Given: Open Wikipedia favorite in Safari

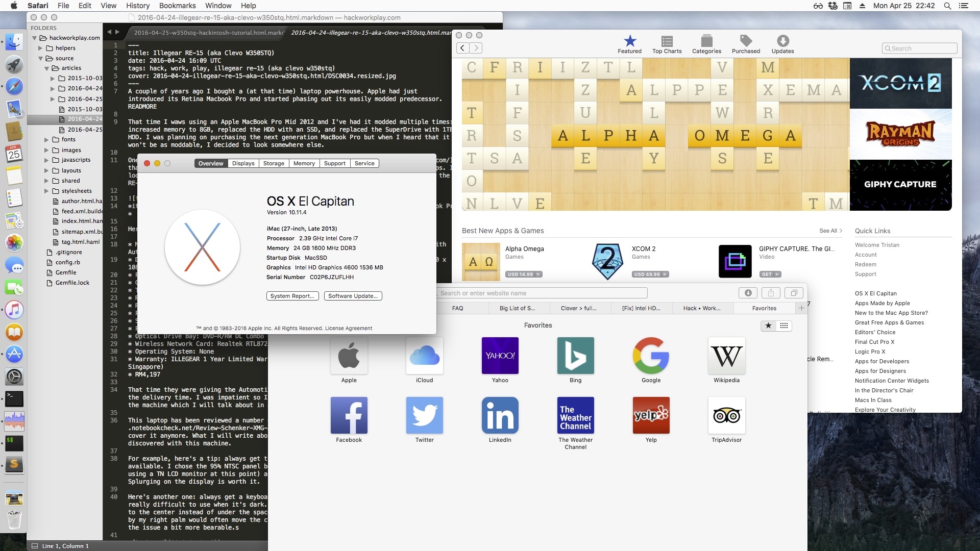Looking at the screenshot, I should tap(726, 361).
